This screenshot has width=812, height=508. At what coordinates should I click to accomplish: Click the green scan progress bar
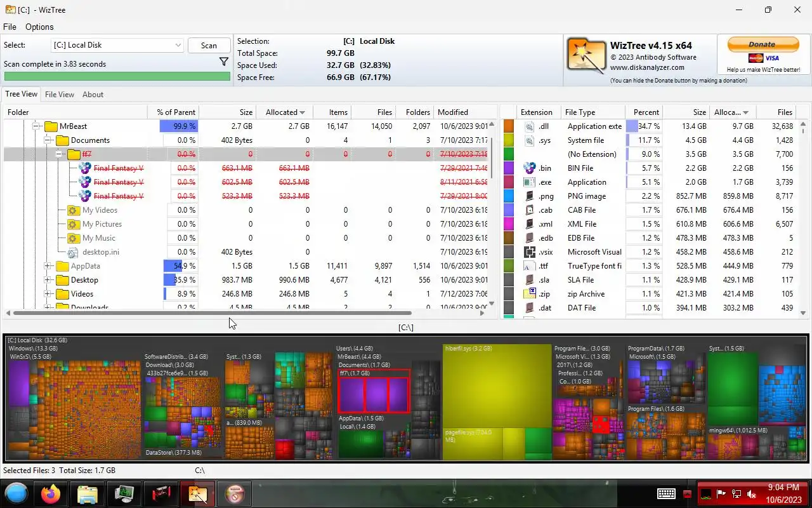(x=117, y=76)
